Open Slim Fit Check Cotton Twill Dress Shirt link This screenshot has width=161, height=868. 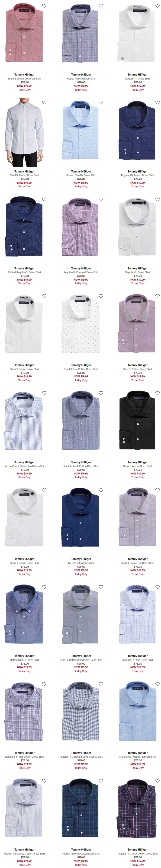25,466
